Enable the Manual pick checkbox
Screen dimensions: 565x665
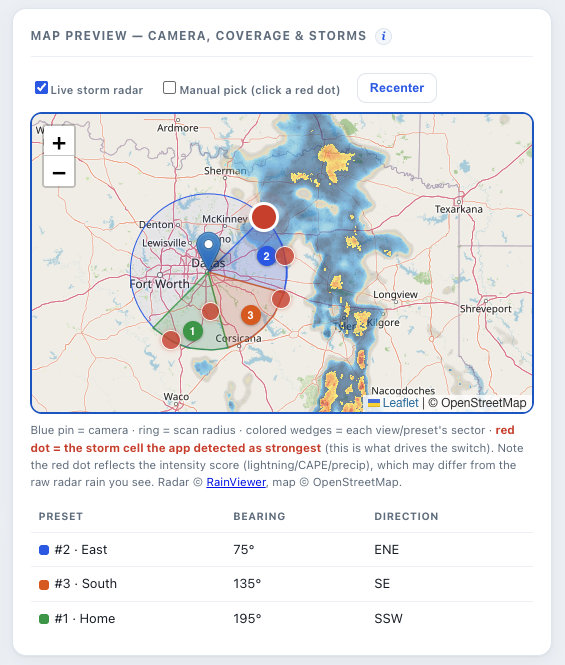(169, 87)
